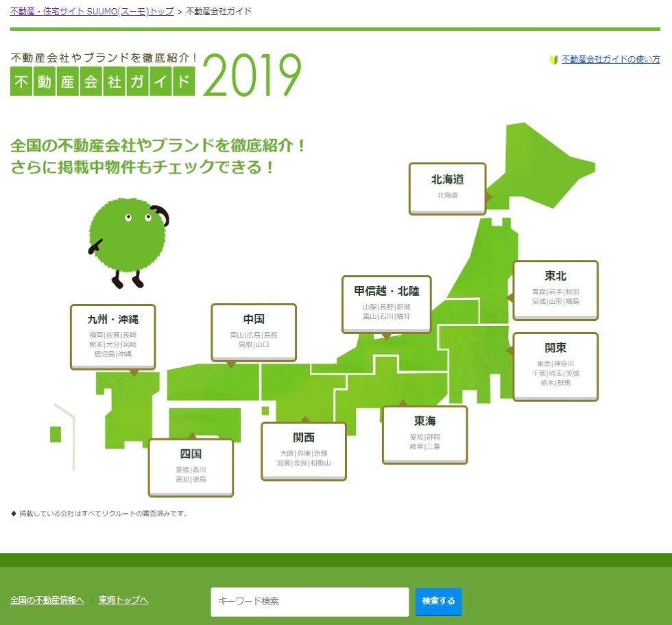The image size is (672, 625).
Task: Click the 不動産会社ガイド 2019 title logo
Action: click(156, 74)
